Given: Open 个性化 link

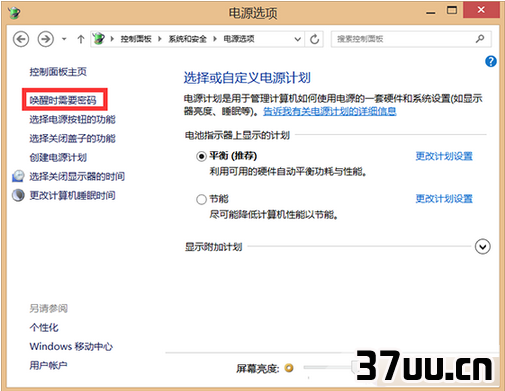Looking at the screenshot, I should pos(44,327).
